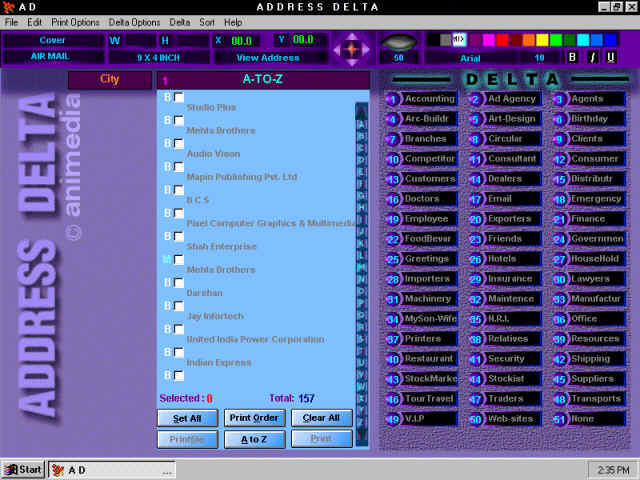Click the Bold B formatting icon
The image size is (640, 480).
tap(572, 57)
